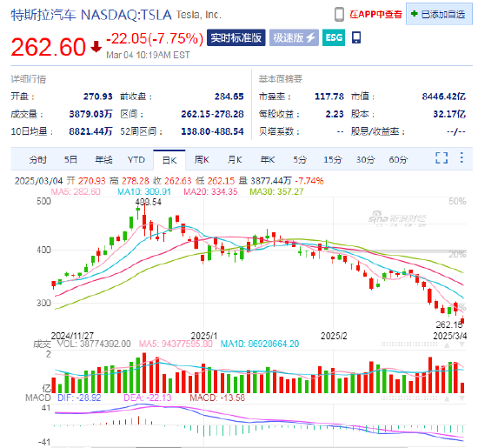Click the DIF: -28.92 MACD label
478x448 pixels.
point(79,398)
